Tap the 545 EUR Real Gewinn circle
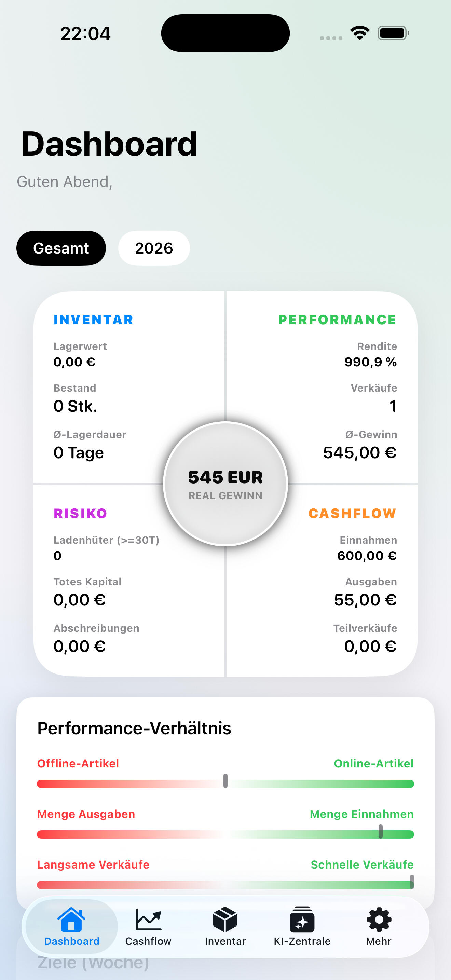451x980 pixels. (225, 484)
